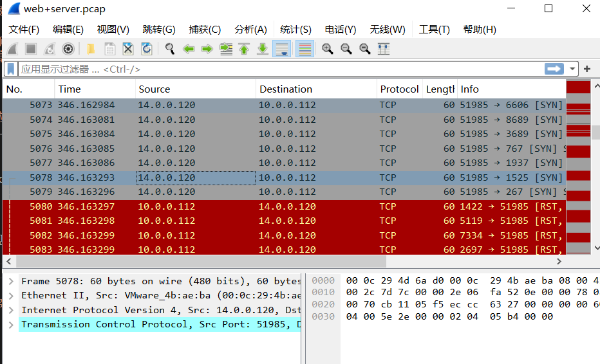The height and width of the screenshot is (364, 600).
Task: Click the add filter plus button
Action: pos(587,69)
